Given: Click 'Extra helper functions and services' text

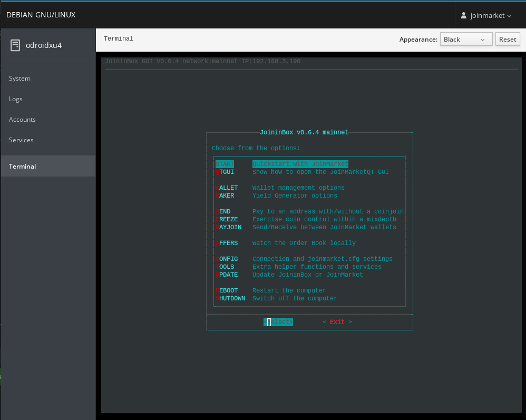Looking at the screenshot, I should click(317, 267).
